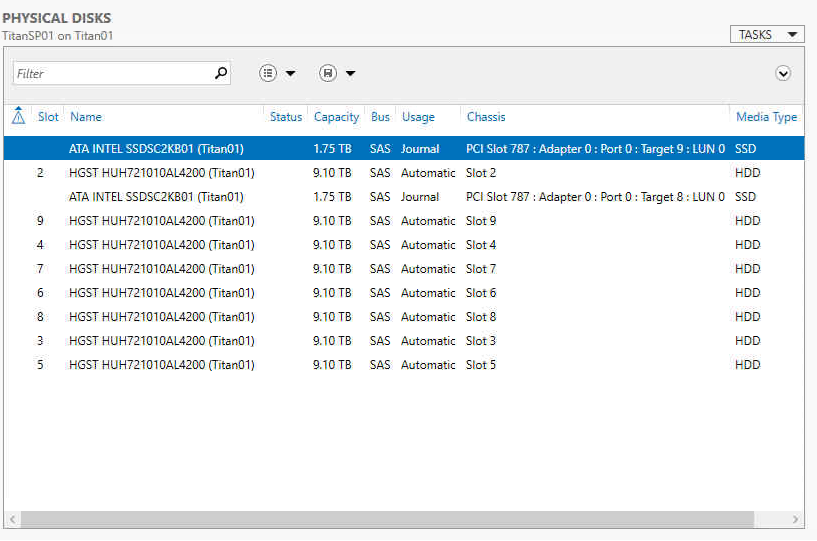
Task: Sort by the Chassis column header
Action: [x=486, y=117]
